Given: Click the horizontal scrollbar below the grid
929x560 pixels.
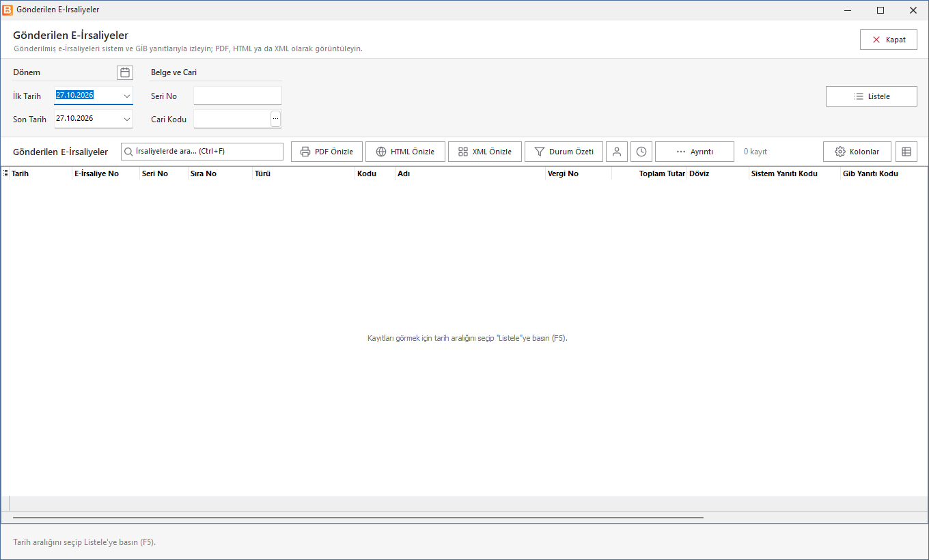Looking at the screenshot, I should [358, 518].
